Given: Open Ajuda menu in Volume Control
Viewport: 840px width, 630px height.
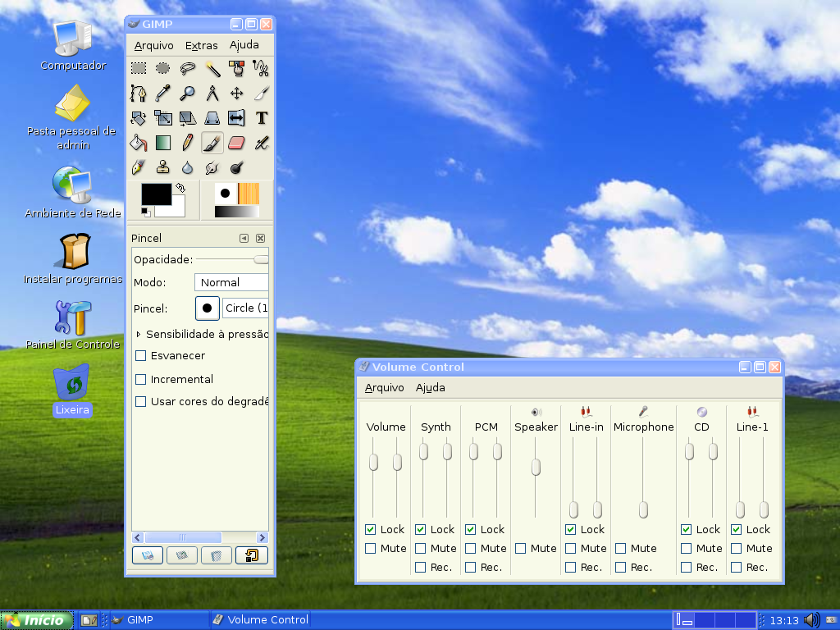Looking at the screenshot, I should click(430, 387).
